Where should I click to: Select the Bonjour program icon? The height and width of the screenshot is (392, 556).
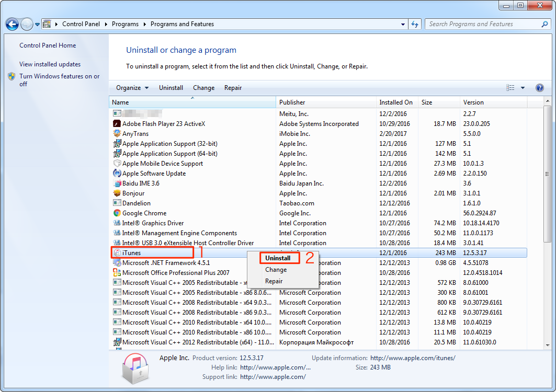pyautogui.click(x=117, y=193)
